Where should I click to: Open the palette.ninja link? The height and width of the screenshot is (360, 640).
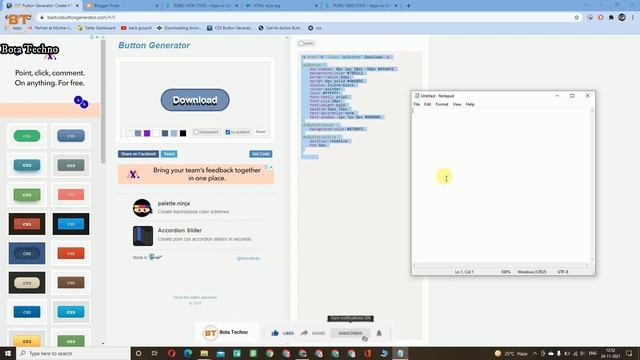click(x=174, y=203)
